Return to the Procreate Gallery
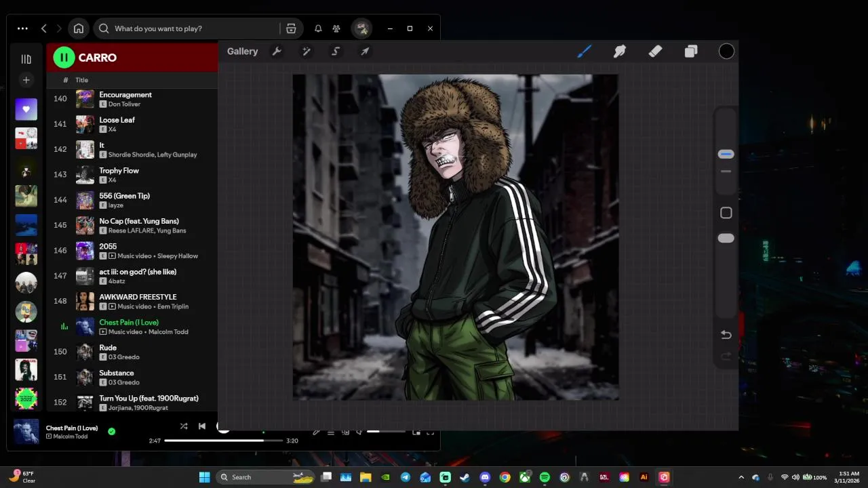Image resolution: width=868 pixels, height=488 pixels. 242,52
